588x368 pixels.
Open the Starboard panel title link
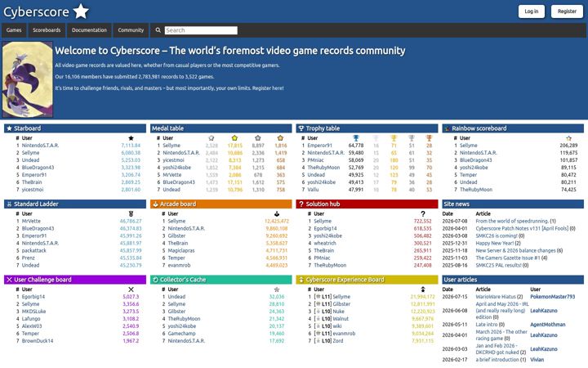pos(28,128)
